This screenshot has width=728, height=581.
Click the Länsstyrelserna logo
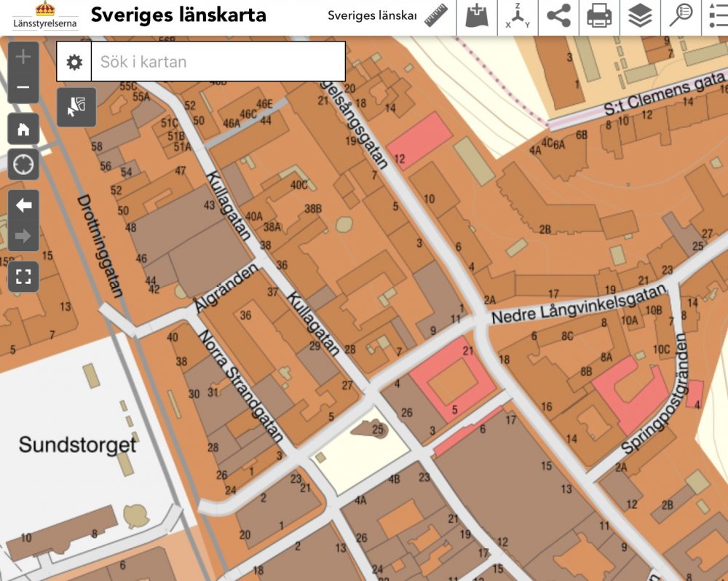[x=45, y=16]
